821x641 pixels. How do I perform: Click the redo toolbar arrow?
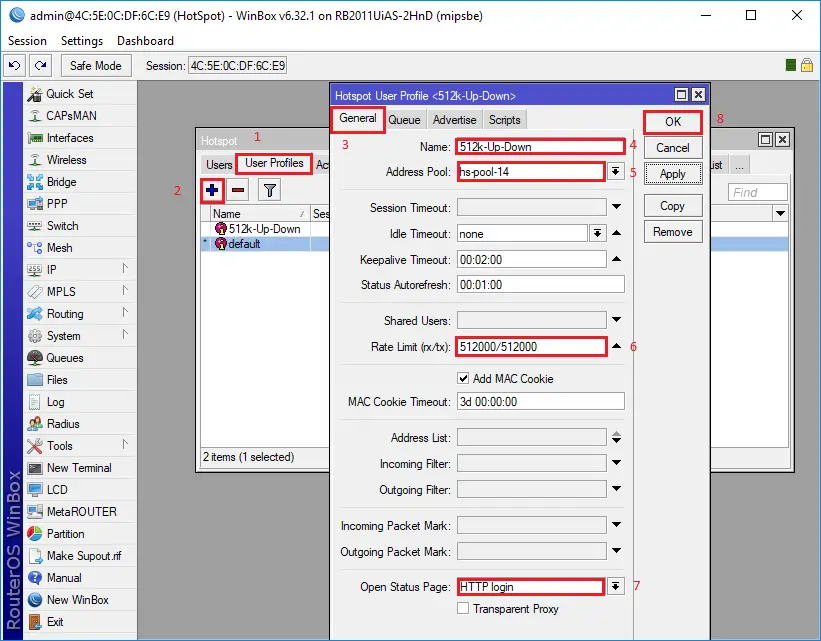[x=40, y=65]
